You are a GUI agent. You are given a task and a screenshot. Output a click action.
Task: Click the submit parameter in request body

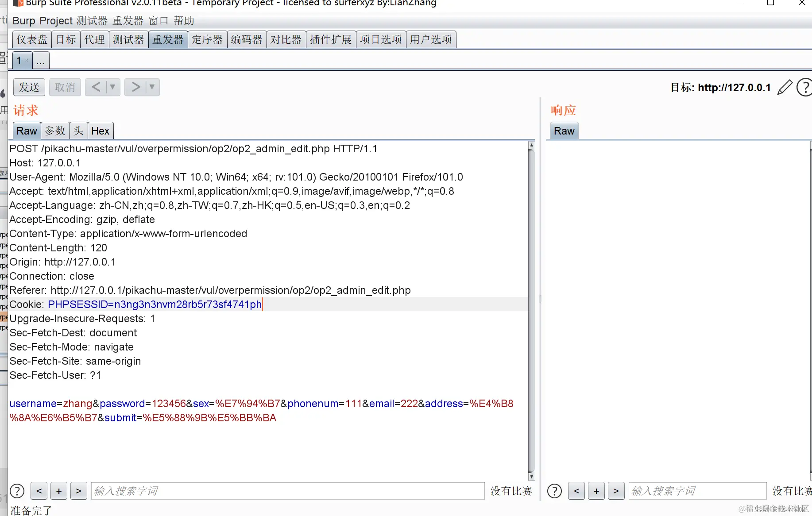click(190, 418)
